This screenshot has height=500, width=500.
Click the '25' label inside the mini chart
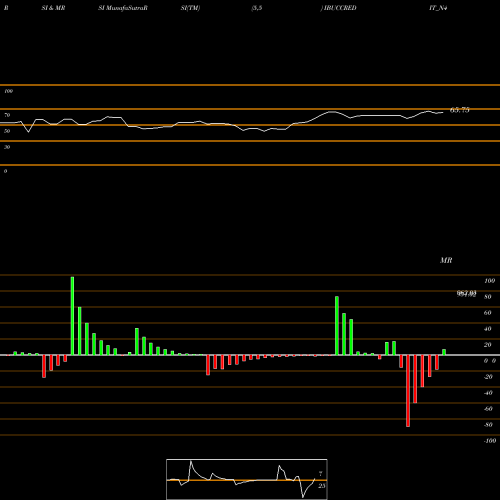(321, 486)
